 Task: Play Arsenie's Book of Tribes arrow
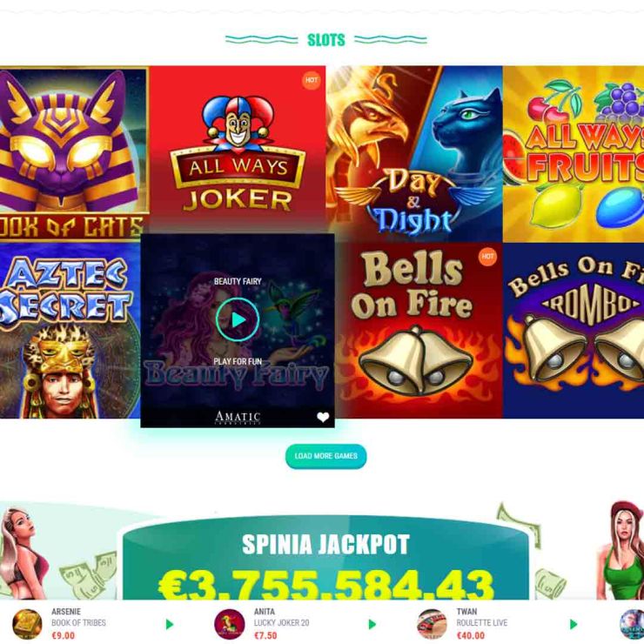[x=170, y=624]
